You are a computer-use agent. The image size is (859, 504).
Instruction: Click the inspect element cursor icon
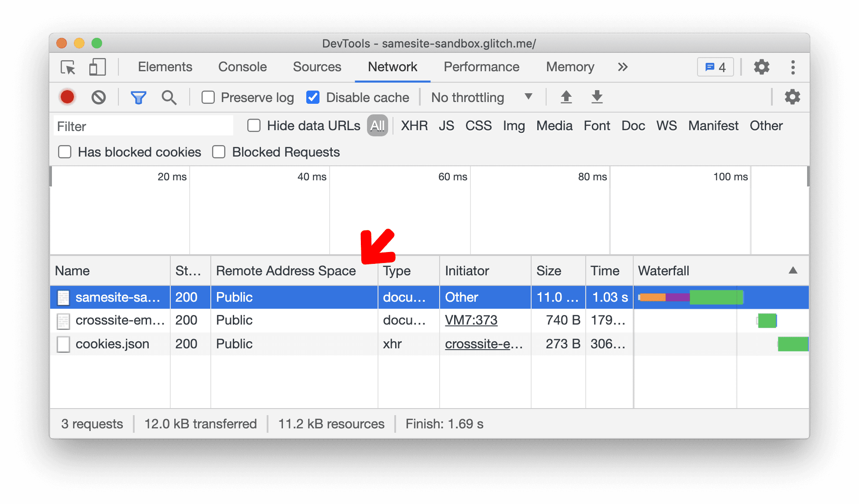point(68,67)
